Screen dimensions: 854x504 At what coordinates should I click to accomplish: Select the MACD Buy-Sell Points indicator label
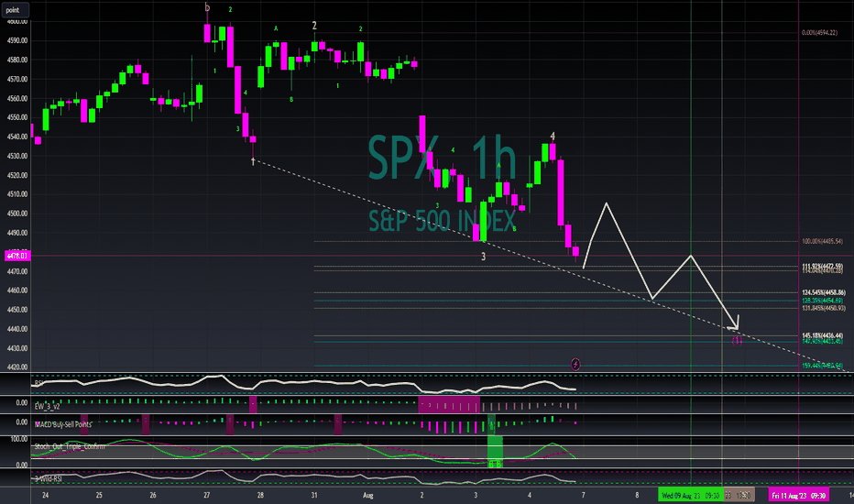coord(63,424)
